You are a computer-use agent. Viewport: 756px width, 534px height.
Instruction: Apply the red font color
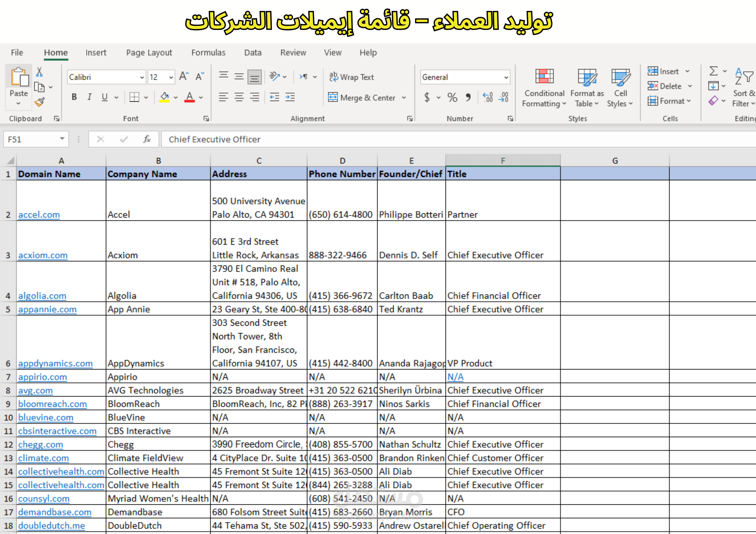[x=190, y=97]
